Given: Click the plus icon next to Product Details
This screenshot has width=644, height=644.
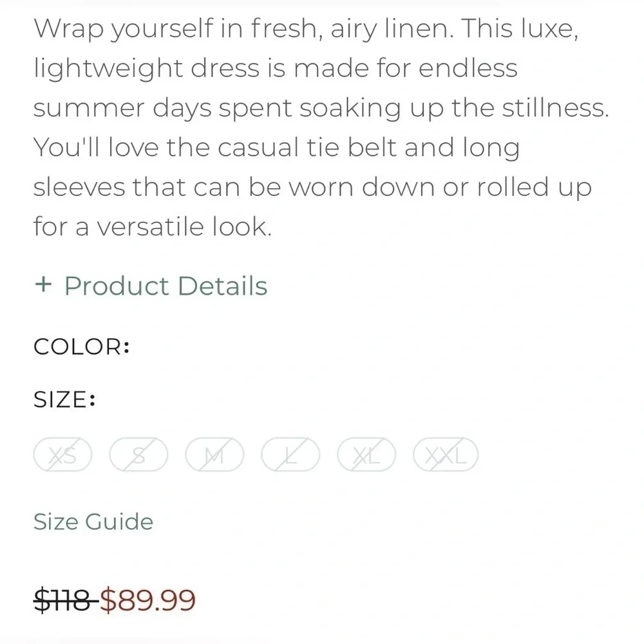Looking at the screenshot, I should pyautogui.click(x=44, y=285).
